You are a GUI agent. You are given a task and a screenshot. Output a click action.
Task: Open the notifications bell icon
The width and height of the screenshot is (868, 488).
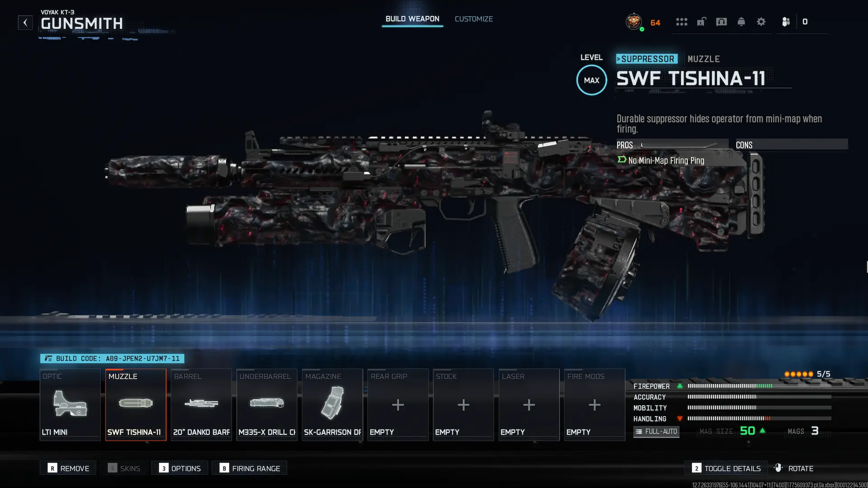[741, 22]
